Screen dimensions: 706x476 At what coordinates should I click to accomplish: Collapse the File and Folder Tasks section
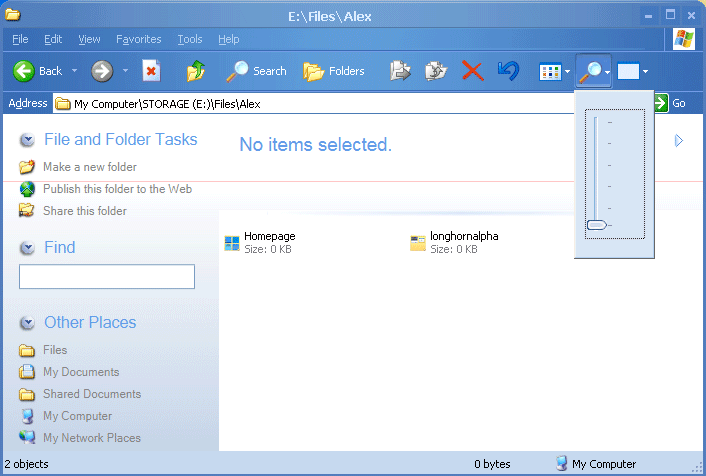(x=27, y=140)
